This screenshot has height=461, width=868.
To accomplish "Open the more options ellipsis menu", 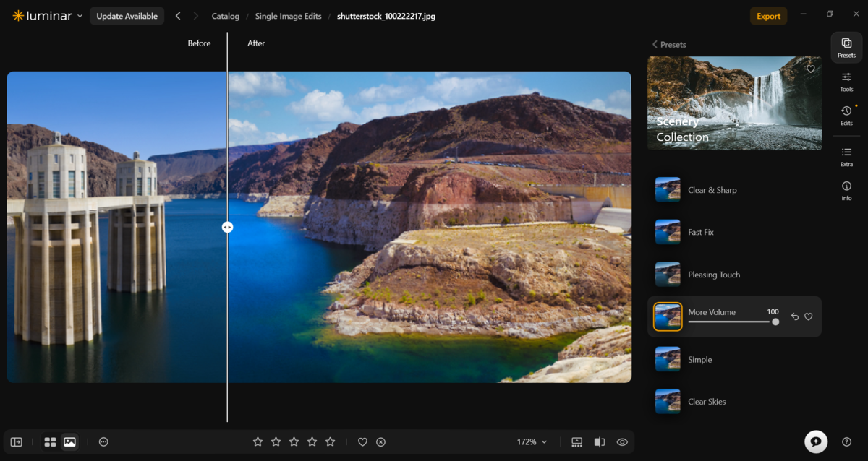I will pyautogui.click(x=103, y=441).
